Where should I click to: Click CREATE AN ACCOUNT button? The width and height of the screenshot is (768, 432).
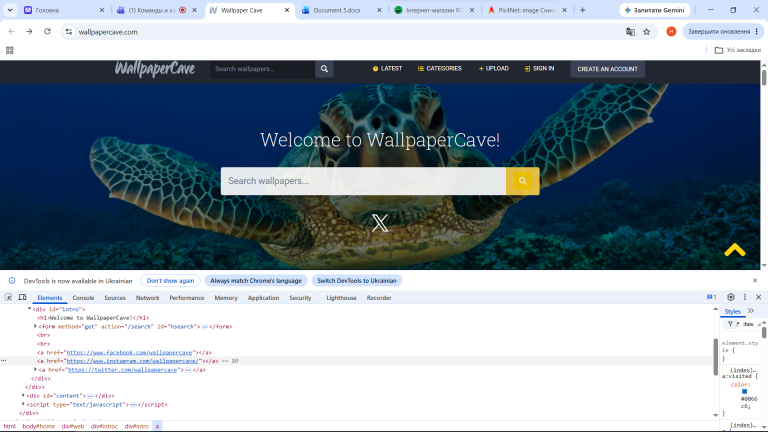(607, 69)
